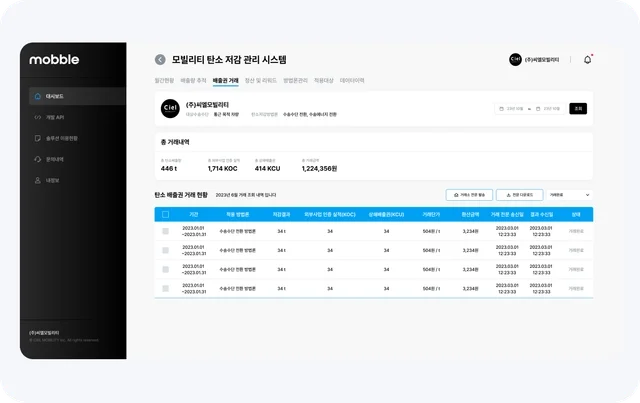Check the second table row checkbox
640x403 pixels.
(166, 250)
